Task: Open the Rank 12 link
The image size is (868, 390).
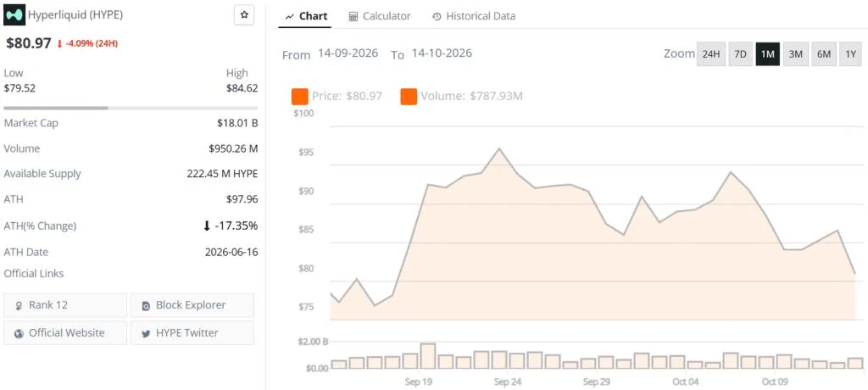Action: point(65,304)
